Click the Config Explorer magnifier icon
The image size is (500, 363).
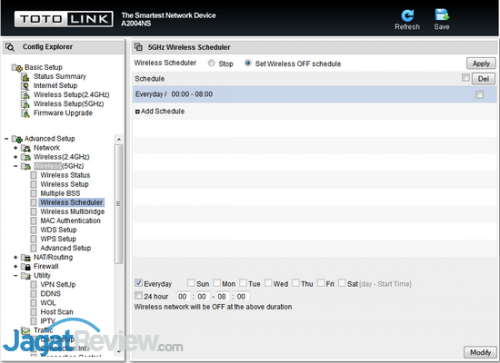coord(10,47)
